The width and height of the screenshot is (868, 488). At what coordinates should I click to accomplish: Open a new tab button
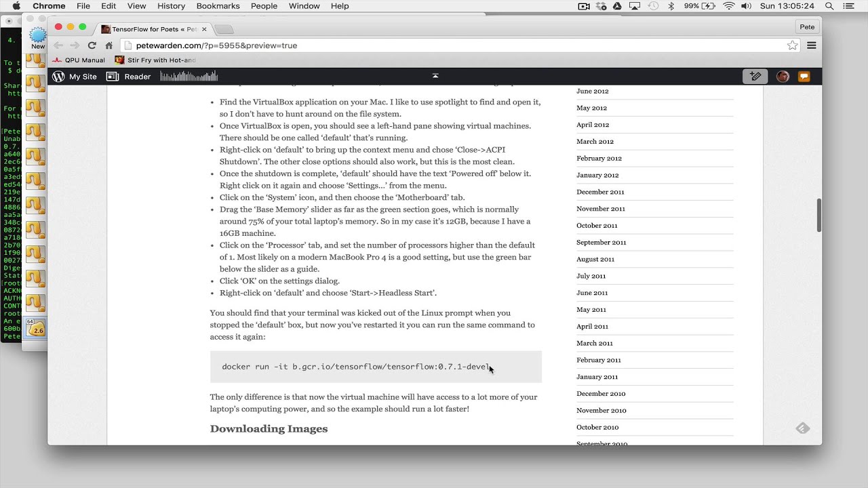pyautogui.click(x=224, y=29)
